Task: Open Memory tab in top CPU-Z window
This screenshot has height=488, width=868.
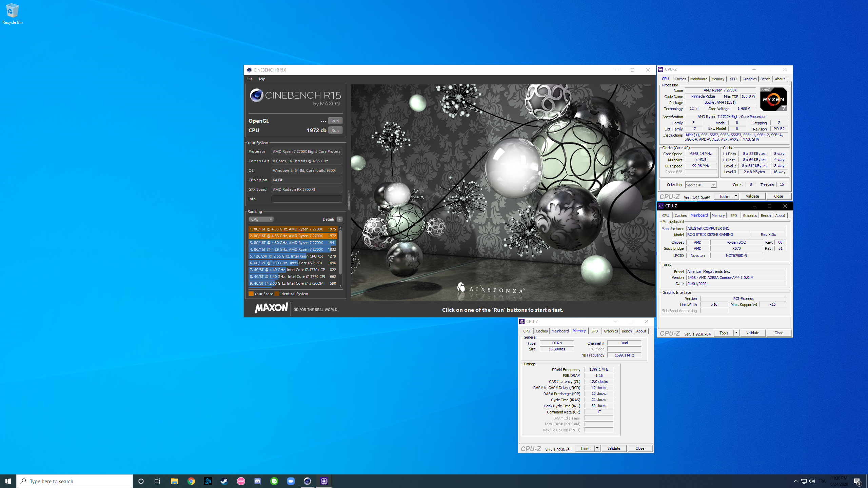Action: click(717, 79)
